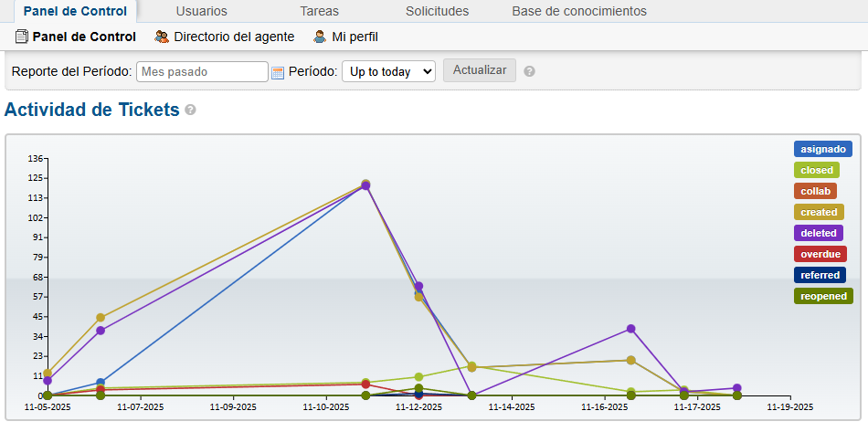Image resolution: width=868 pixels, height=432 pixels.
Task: Toggle the closed series in legend
Action: pos(817,170)
